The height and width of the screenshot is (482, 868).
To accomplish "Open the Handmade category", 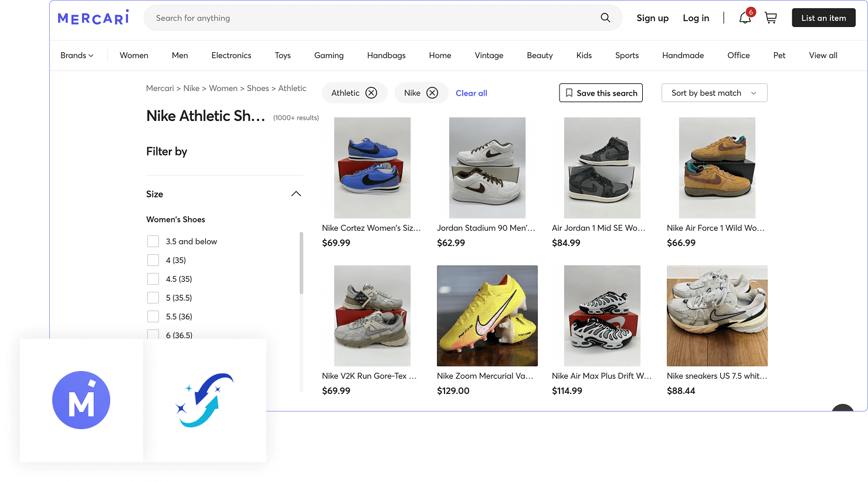I will [x=683, y=55].
